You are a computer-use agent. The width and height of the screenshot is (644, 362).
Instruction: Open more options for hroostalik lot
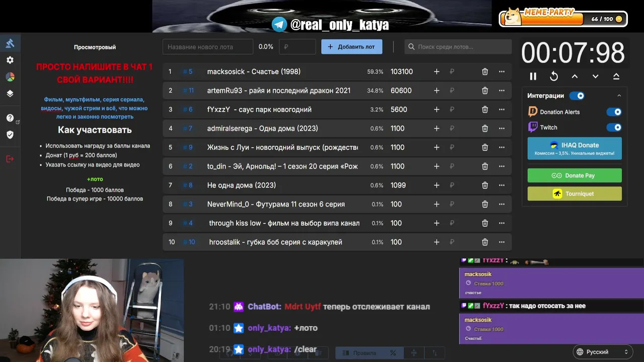point(502,242)
